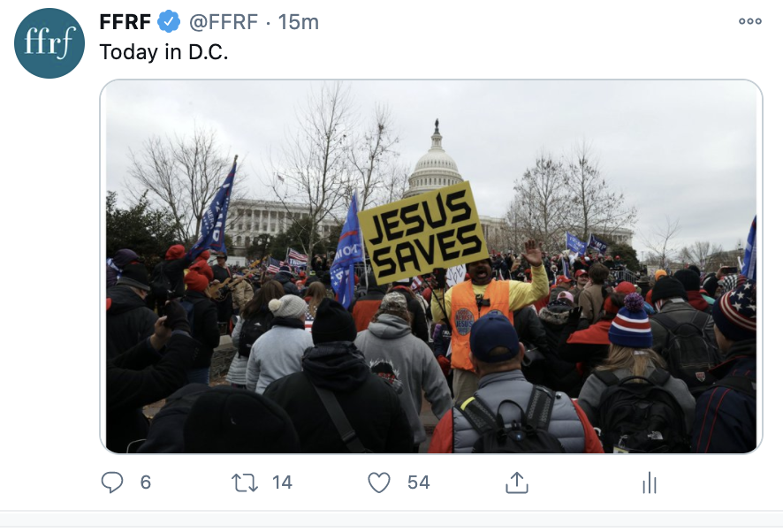Click the Capitol dome in the photo
The height and width of the screenshot is (532, 783).
(x=435, y=162)
